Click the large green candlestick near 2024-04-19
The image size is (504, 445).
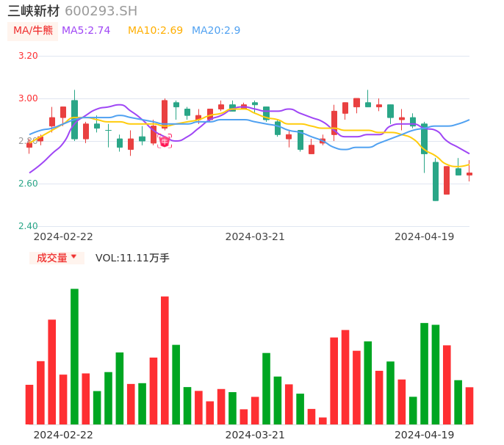tap(436, 181)
